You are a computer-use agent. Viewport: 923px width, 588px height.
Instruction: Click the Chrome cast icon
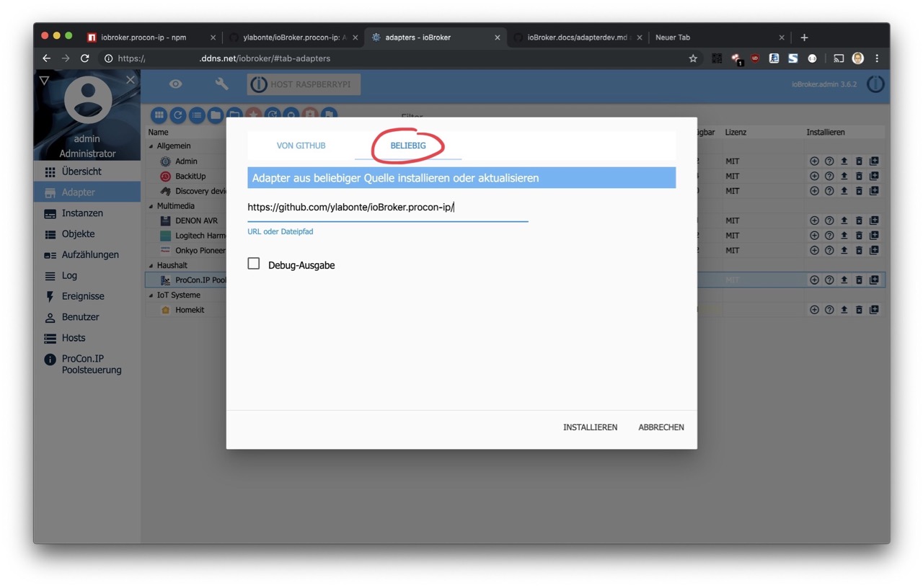[x=839, y=58]
